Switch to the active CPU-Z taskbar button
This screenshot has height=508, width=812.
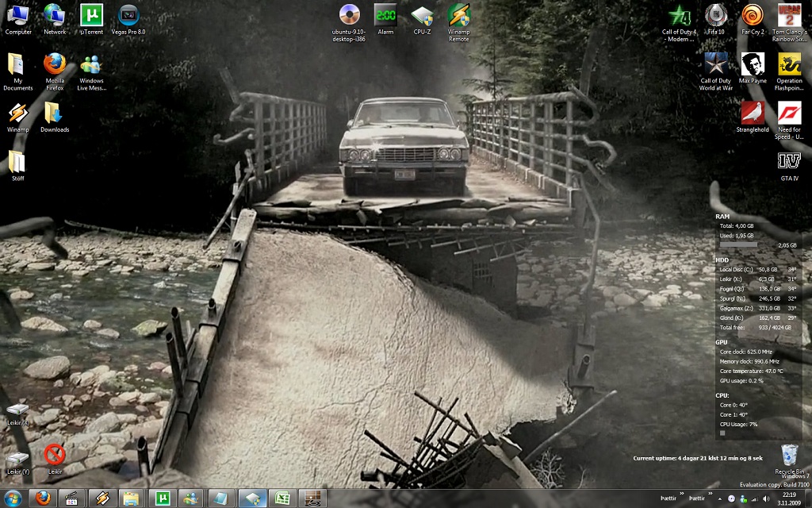pos(252,498)
